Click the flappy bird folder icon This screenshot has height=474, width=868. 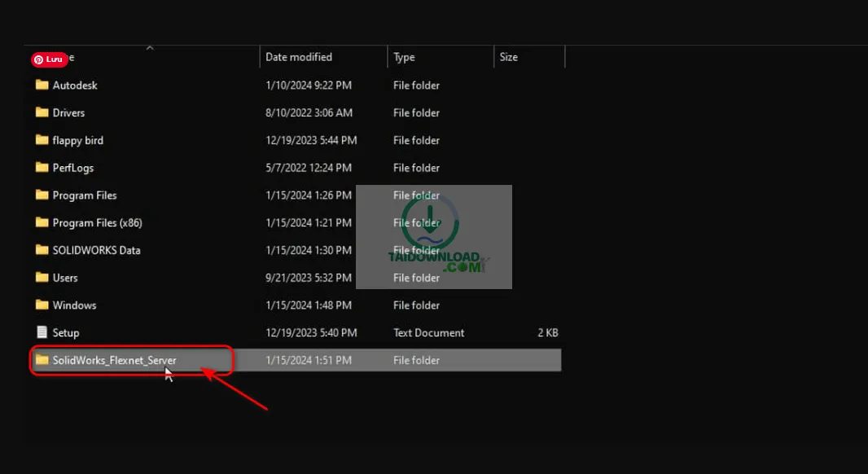(42, 140)
